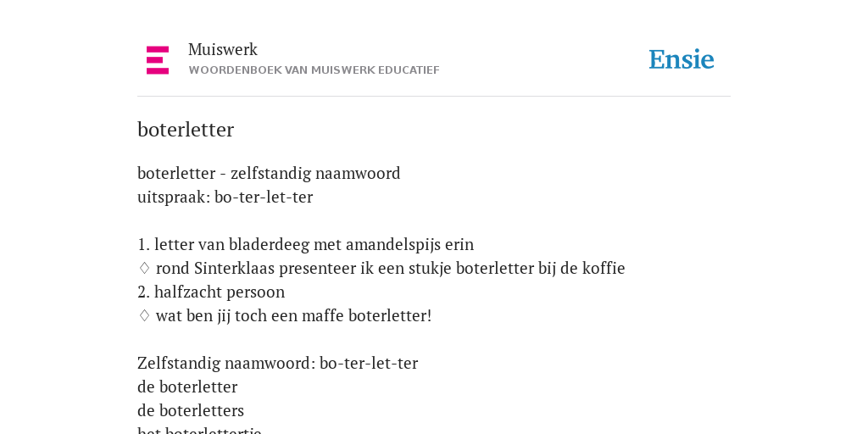The width and height of the screenshot is (868, 434).
Task: Click the 'boterletter - zelfstandig naamwoord' line
Action: [x=269, y=173]
